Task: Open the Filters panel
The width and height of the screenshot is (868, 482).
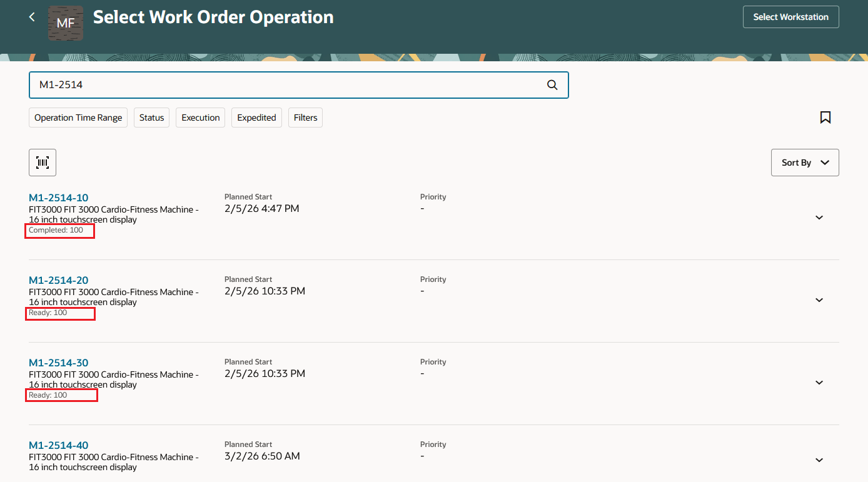Action: 305,117
